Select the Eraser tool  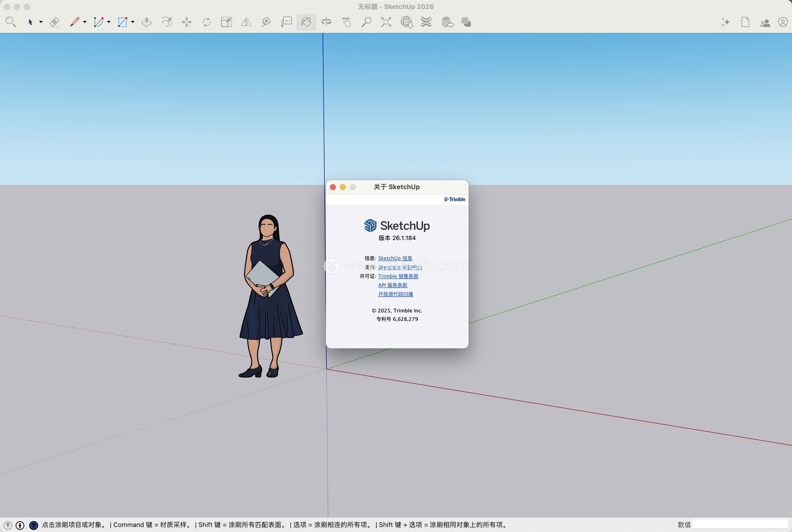pyautogui.click(x=54, y=22)
